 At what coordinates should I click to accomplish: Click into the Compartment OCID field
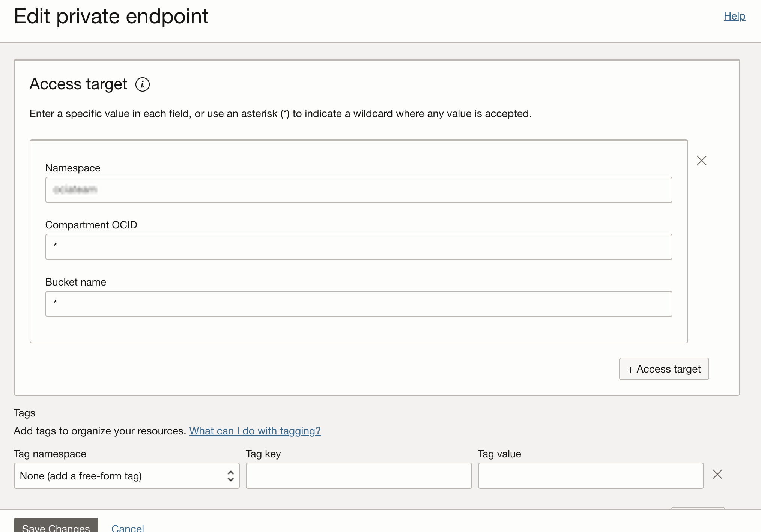(x=358, y=247)
